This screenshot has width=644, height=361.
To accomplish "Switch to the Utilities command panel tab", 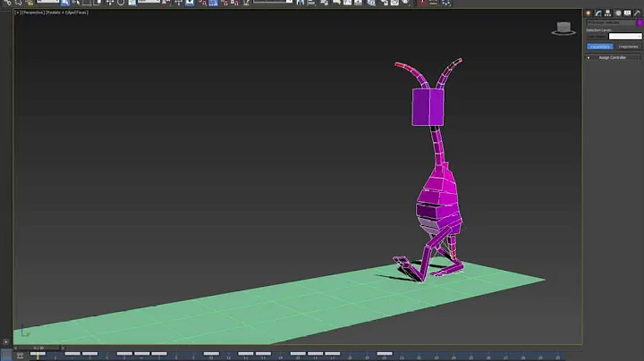I will point(637,13).
